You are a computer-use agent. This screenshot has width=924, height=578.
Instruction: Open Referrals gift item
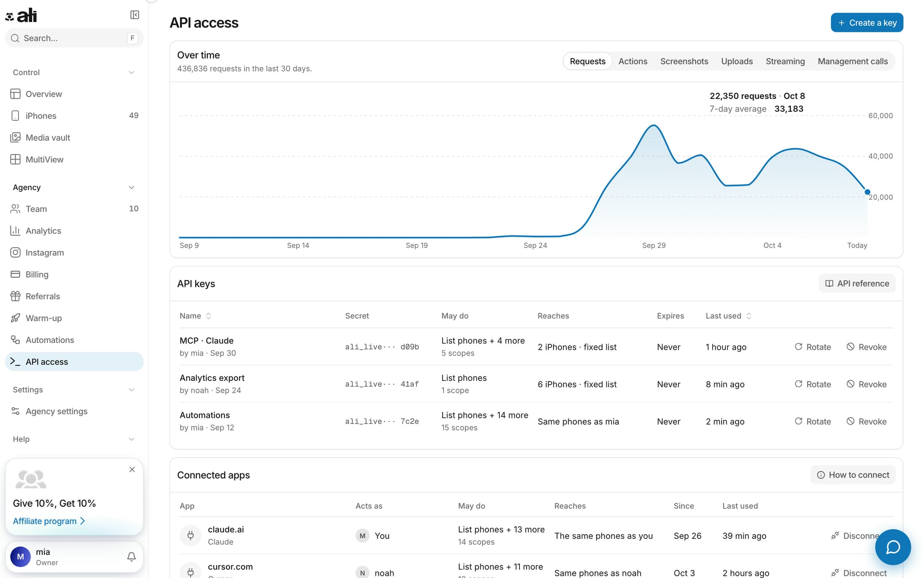74,296
